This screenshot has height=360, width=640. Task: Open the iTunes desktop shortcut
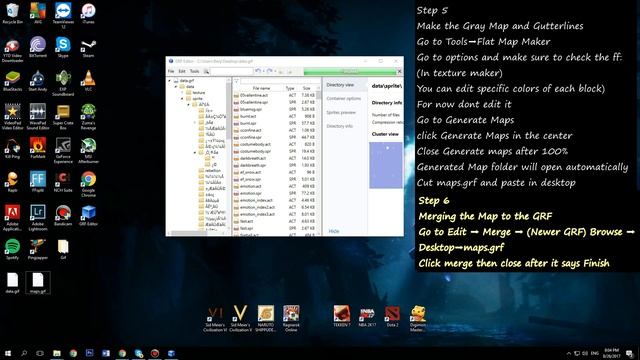(x=88, y=13)
